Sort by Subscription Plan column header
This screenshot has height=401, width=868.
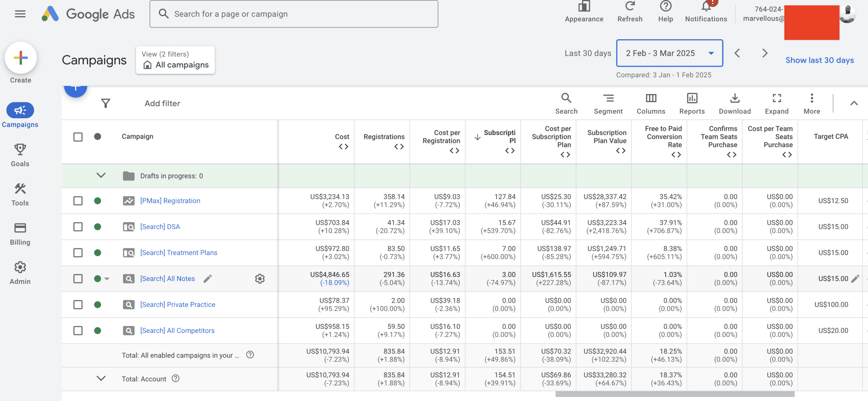(x=499, y=137)
